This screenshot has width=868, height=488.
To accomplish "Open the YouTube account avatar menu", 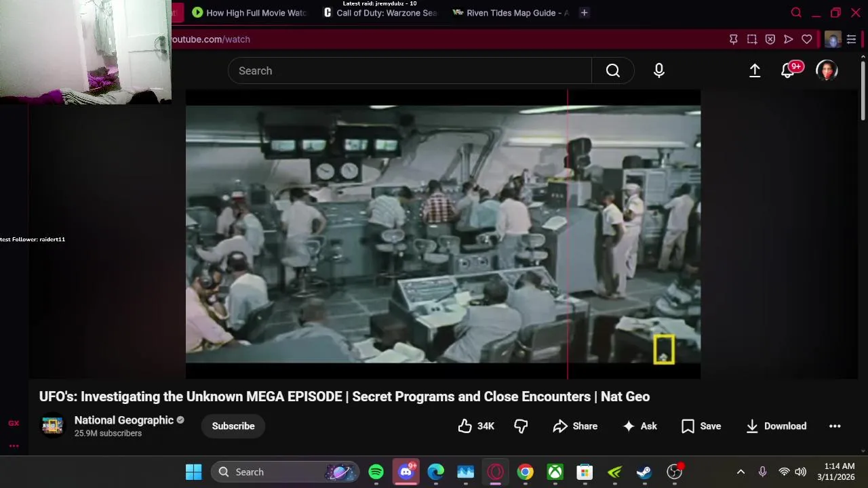I will (827, 70).
